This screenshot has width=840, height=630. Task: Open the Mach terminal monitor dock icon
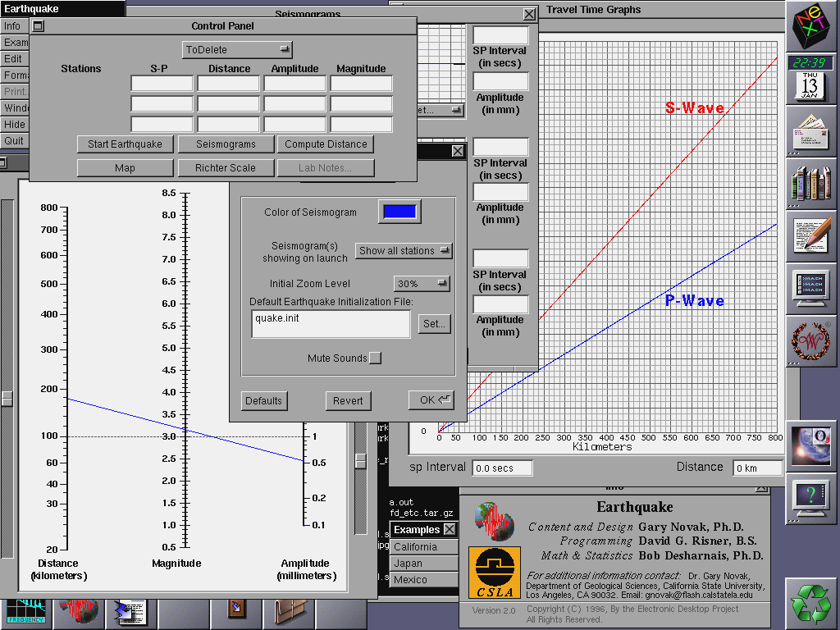click(811, 288)
